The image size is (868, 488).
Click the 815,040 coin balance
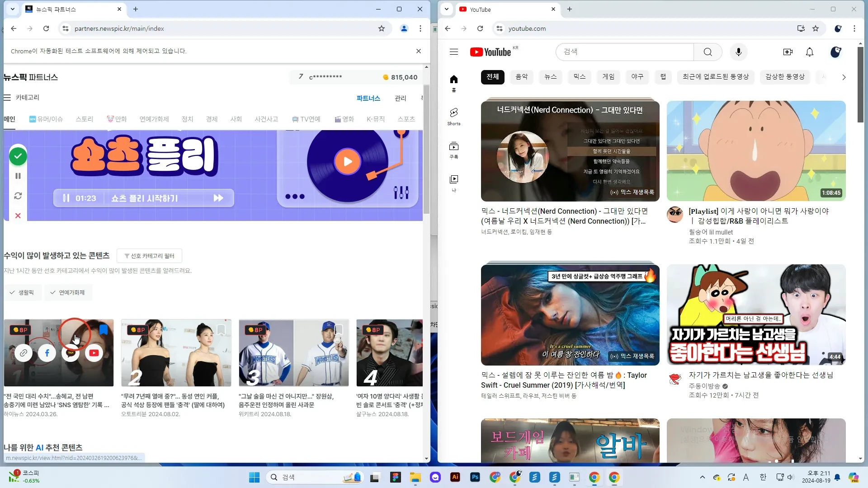click(x=400, y=77)
